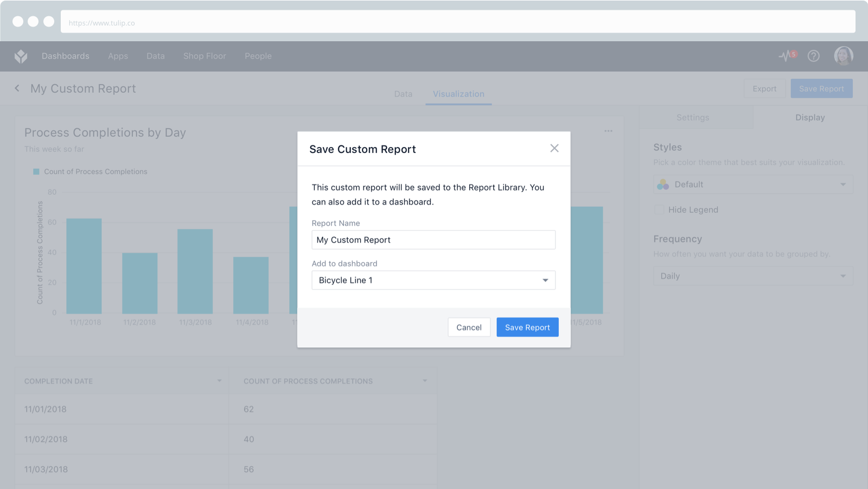This screenshot has width=868, height=489.
Task: Open the Daily frequency dropdown
Action: point(753,276)
